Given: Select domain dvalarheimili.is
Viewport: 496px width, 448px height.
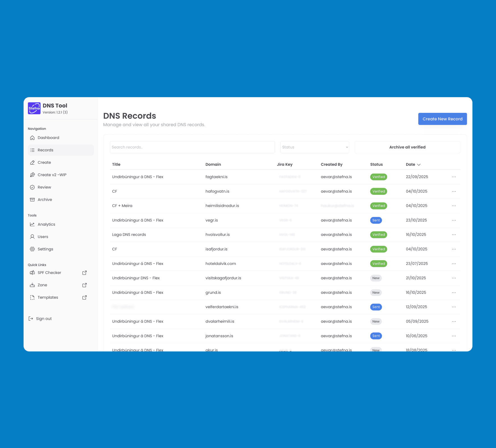Looking at the screenshot, I should tap(220, 321).
